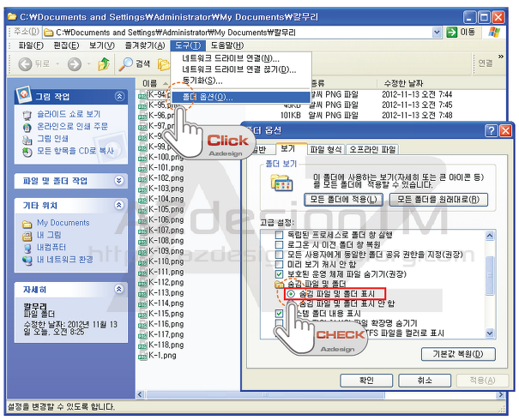Toggle checkbox 모든 사용자에게 동일한 폴더 공유 권한을 지정

click(279, 255)
